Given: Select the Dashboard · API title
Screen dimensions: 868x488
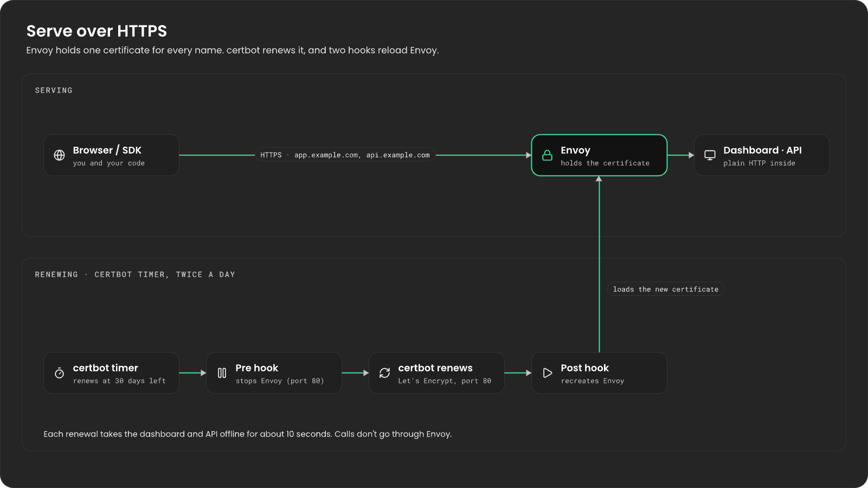Looking at the screenshot, I should [762, 150].
